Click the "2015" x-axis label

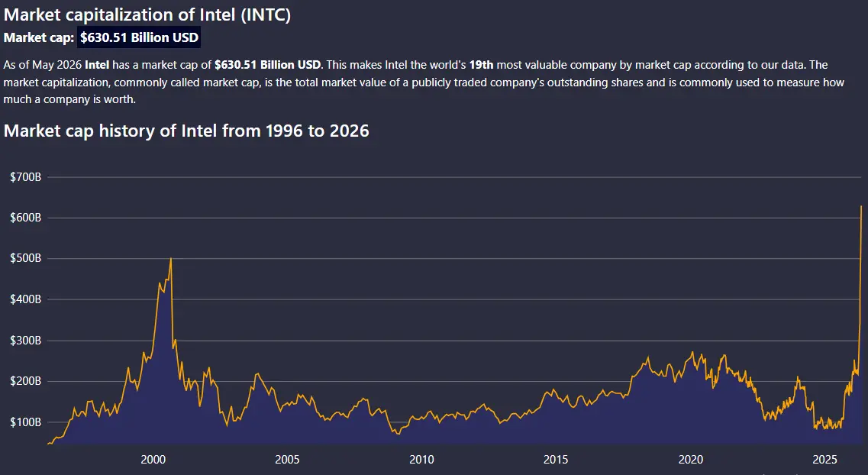click(556, 460)
